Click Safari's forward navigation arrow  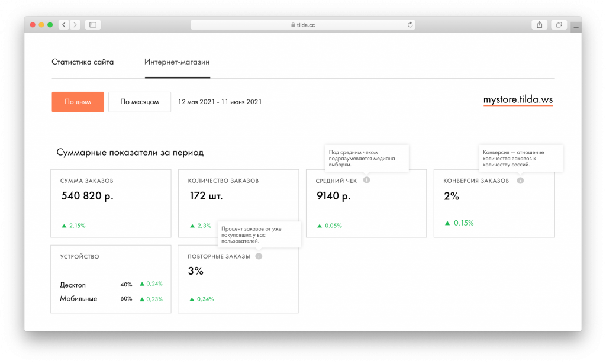pyautogui.click(x=75, y=25)
